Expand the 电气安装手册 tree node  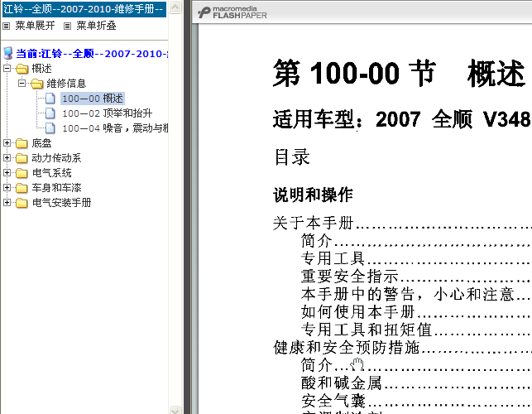7,202
